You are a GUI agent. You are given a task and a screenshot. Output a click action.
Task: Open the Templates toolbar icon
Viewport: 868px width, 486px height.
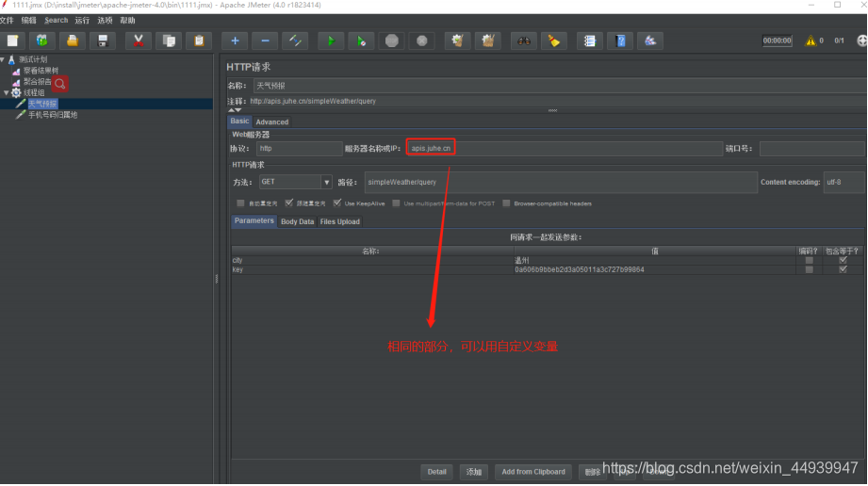tap(42, 40)
